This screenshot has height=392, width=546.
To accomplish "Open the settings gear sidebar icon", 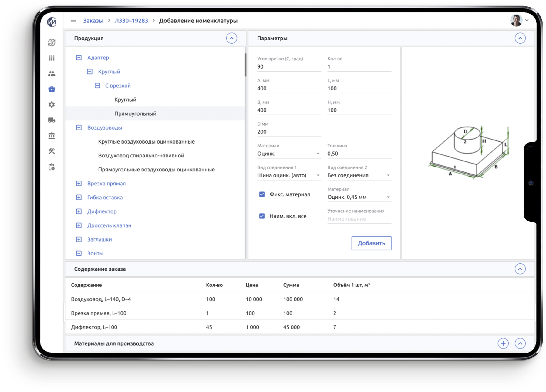I will pos(52,105).
